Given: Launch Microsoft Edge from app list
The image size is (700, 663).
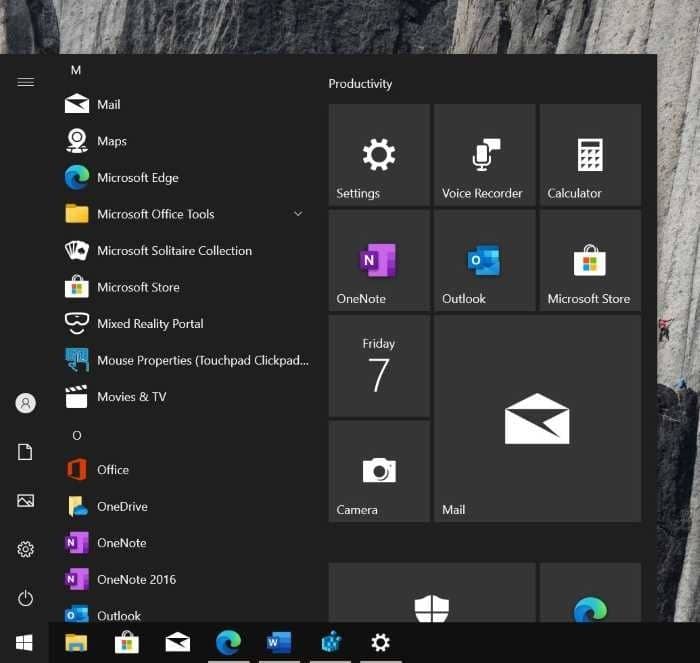Looking at the screenshot, I should point(187,178).
